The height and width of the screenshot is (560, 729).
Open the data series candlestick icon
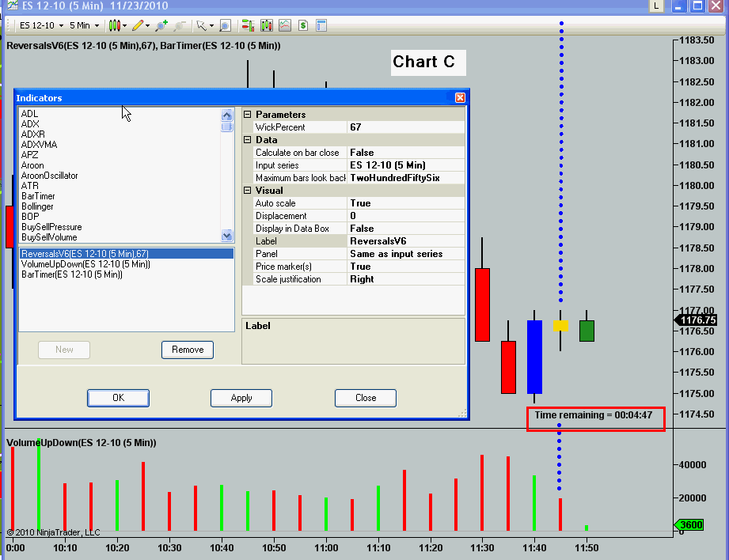click(267, 25)
